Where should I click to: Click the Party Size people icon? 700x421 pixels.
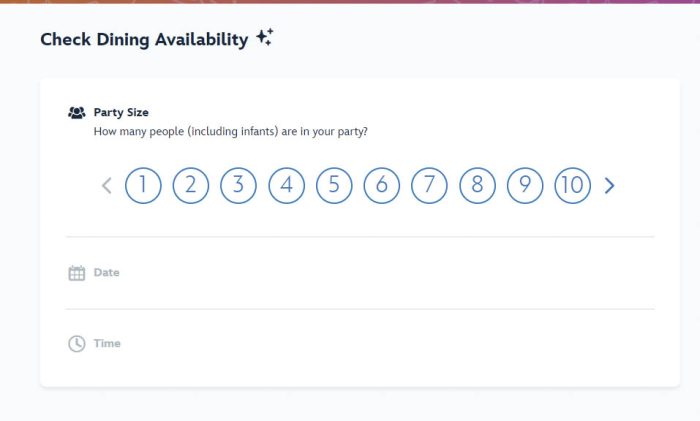tap(77, 113)
